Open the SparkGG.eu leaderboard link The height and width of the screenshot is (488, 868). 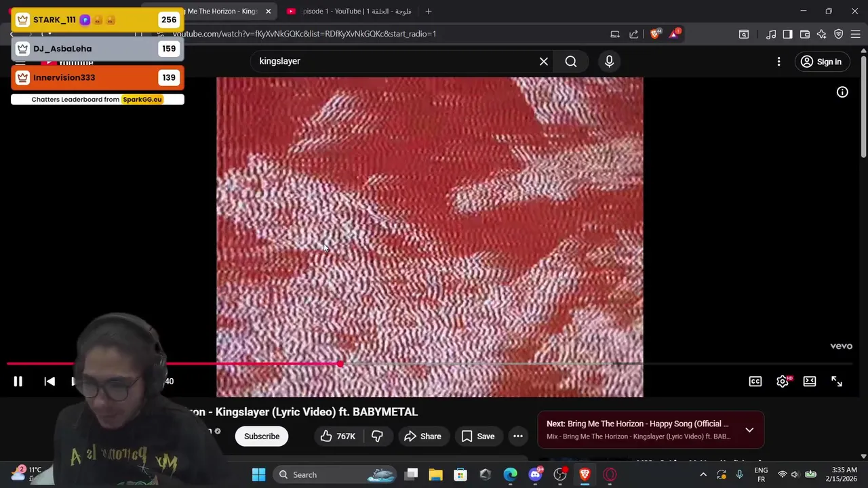tap(142, 100)
